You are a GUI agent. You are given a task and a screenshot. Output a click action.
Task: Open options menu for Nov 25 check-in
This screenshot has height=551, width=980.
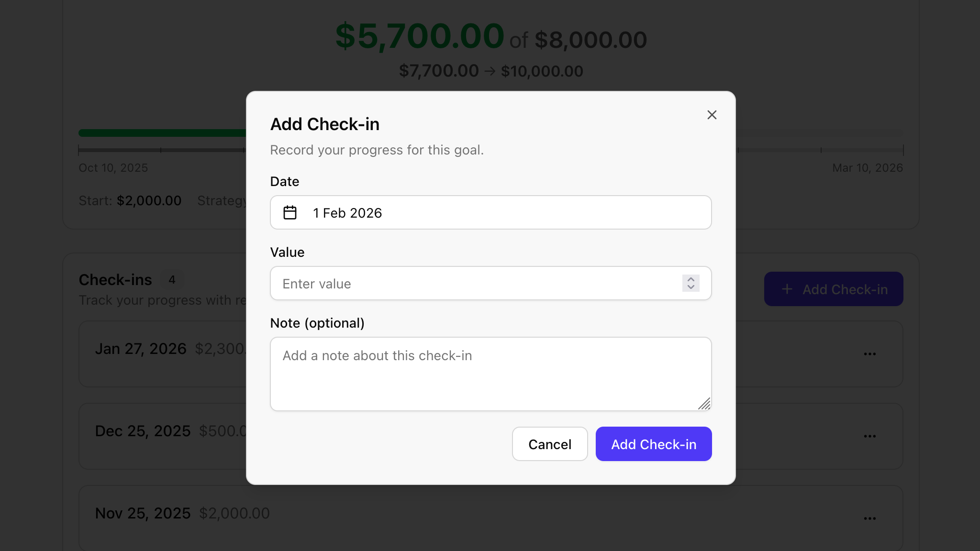tap(870, 518)
